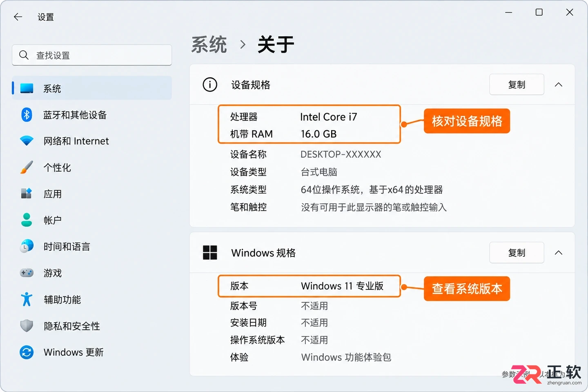Copy the 设备规格 details with 复制
Viewport: 588px width, 392px height.
coord(517,85)
